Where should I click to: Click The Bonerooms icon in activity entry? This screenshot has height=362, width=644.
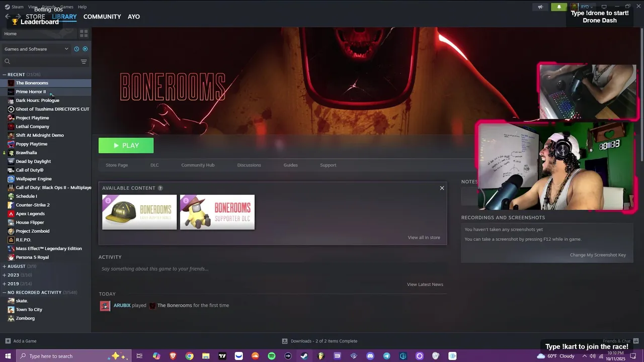click(152, 305)
